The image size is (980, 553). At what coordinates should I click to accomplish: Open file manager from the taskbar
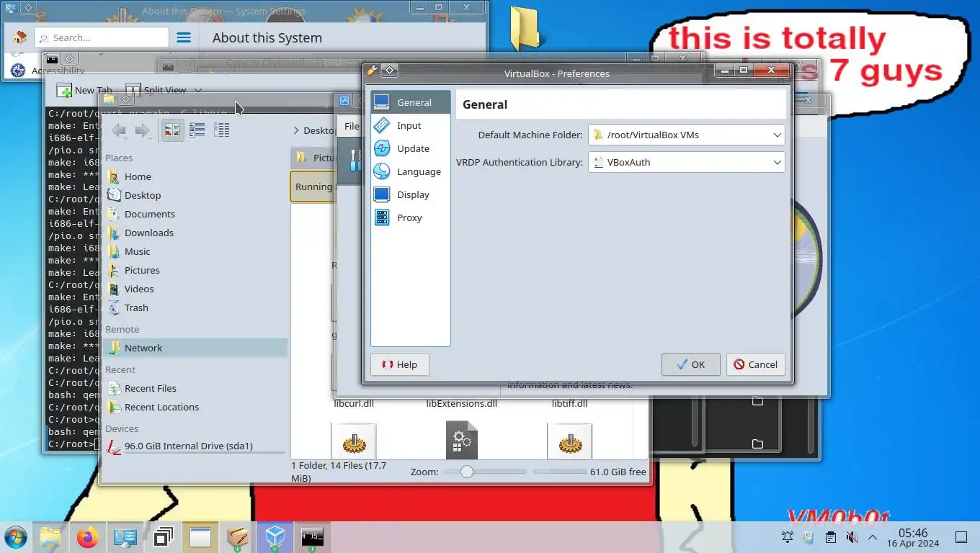tap(50, 537)
